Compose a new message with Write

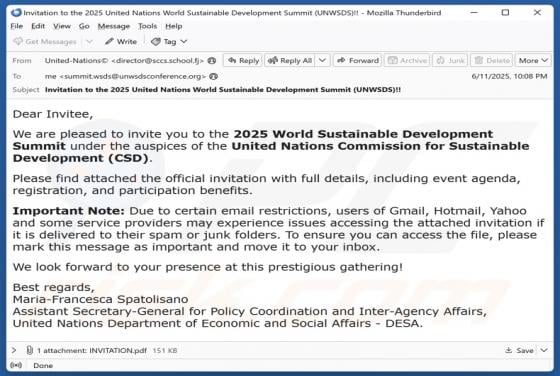pos(121,42)
